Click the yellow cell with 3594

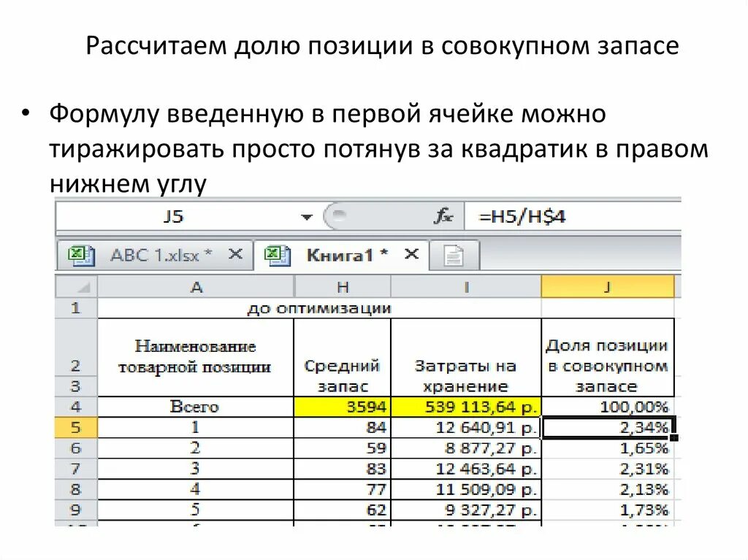342,407
